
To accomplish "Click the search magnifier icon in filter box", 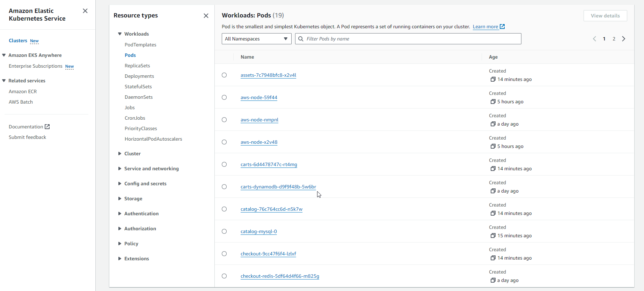I will (x=301, y=39).
